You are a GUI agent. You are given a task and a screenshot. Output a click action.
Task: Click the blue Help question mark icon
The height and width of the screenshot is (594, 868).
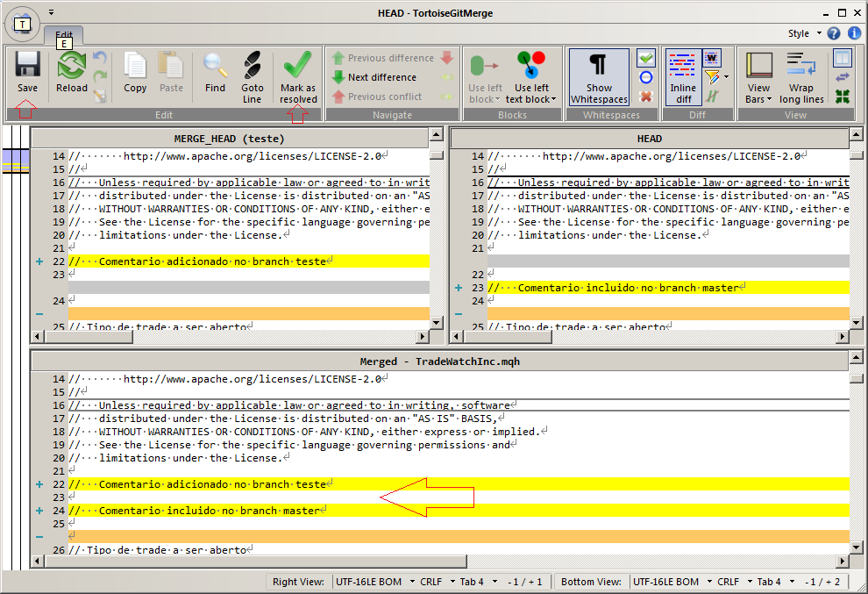[834, 33]
